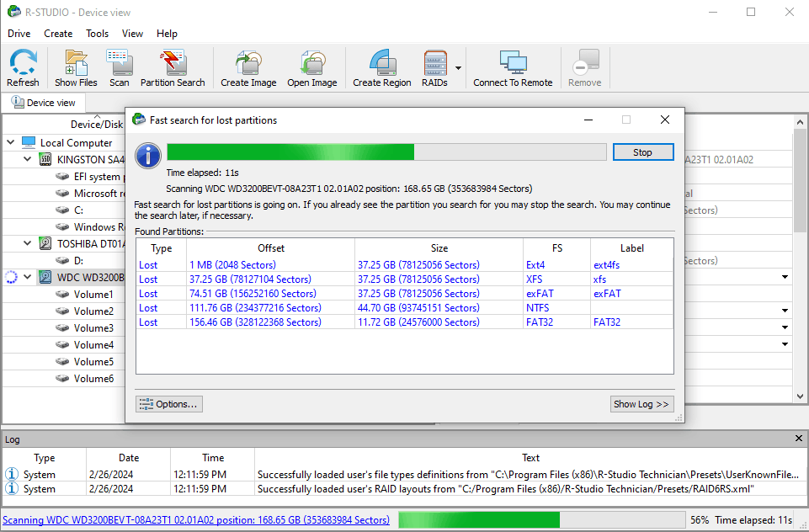Screen dimensions: 809x532
Task: Select the TOSHIBA hard disk icon
Action: 45,243
